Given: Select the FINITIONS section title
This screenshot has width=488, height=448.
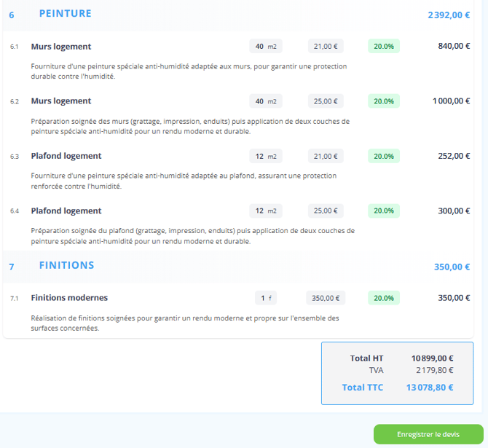Looking at the screenshot, I should point(66,265).
